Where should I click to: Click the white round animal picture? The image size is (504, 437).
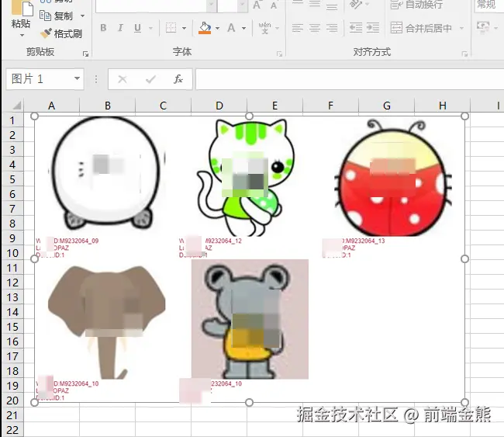(x=107, y=174)
